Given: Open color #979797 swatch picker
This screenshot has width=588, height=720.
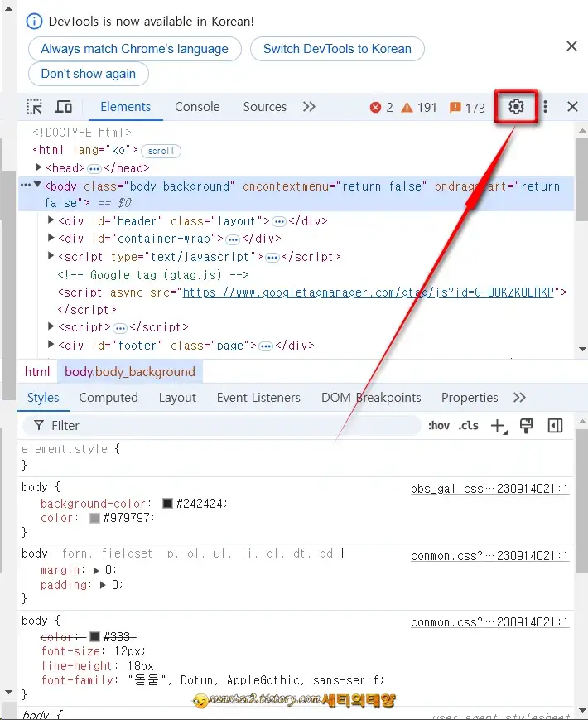Looking at the screenshot, I should [x=94, y=518].
